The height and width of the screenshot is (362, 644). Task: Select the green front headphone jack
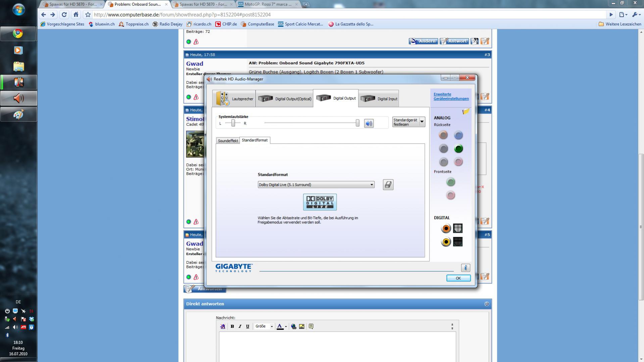coord(451,182)
